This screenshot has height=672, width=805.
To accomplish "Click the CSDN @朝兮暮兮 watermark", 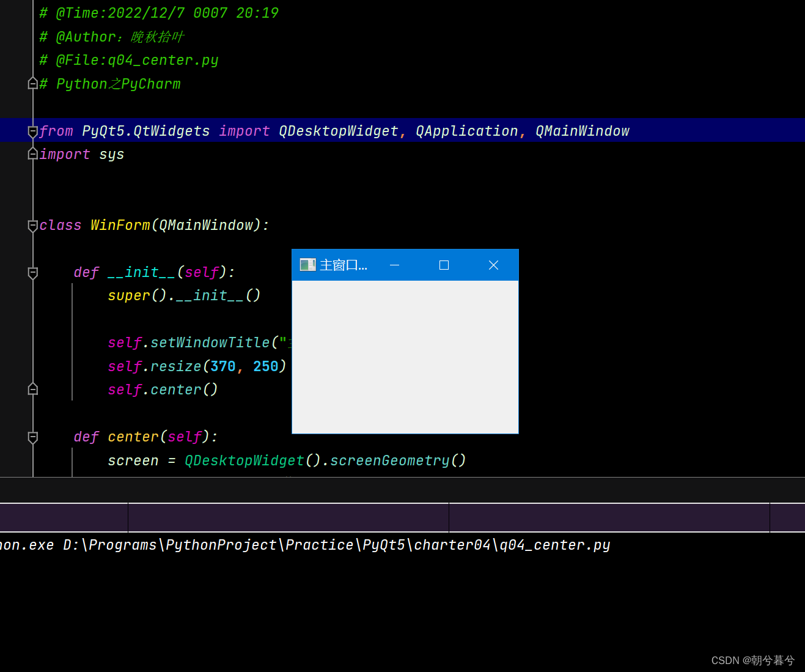I will 752,660.
